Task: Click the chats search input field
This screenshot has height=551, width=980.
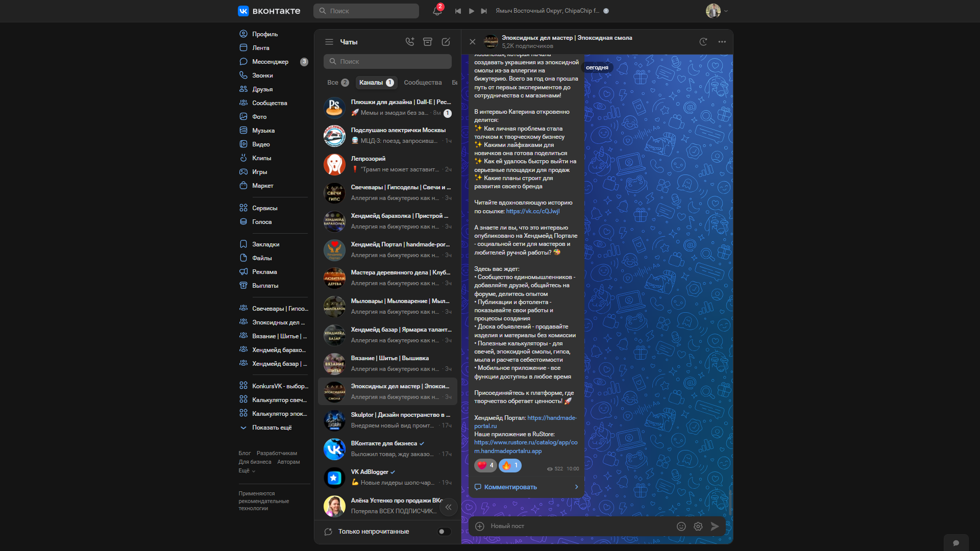Action: [x=388, y=62]
